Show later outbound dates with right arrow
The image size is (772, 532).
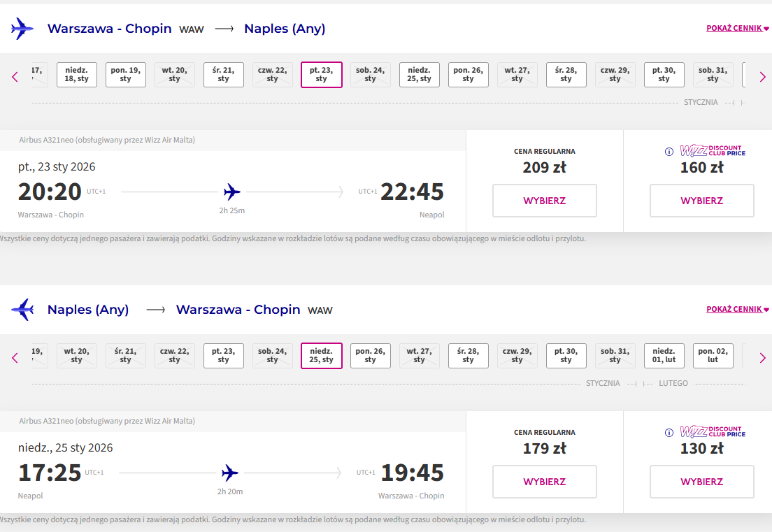coord(763,78)
